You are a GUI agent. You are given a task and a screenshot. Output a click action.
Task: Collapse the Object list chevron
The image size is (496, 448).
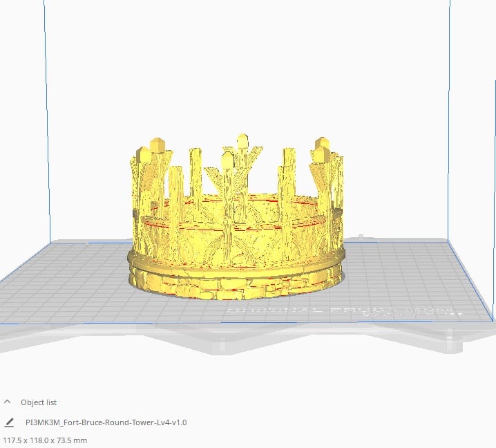click(x=8, y=402)
